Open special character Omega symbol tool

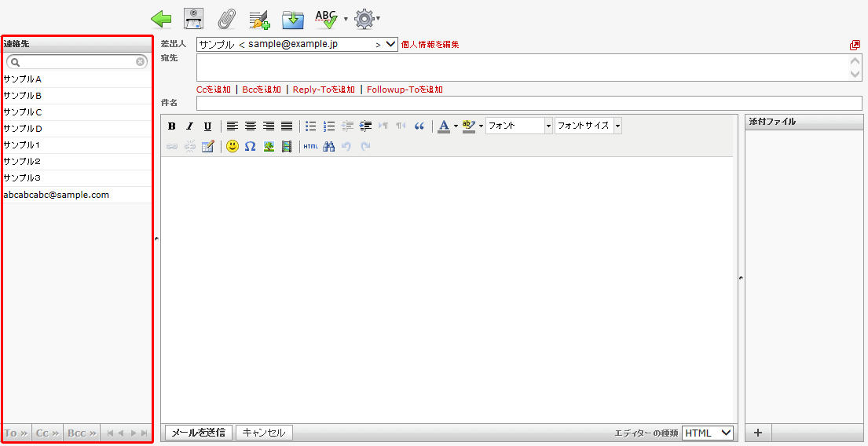(251, 146)
